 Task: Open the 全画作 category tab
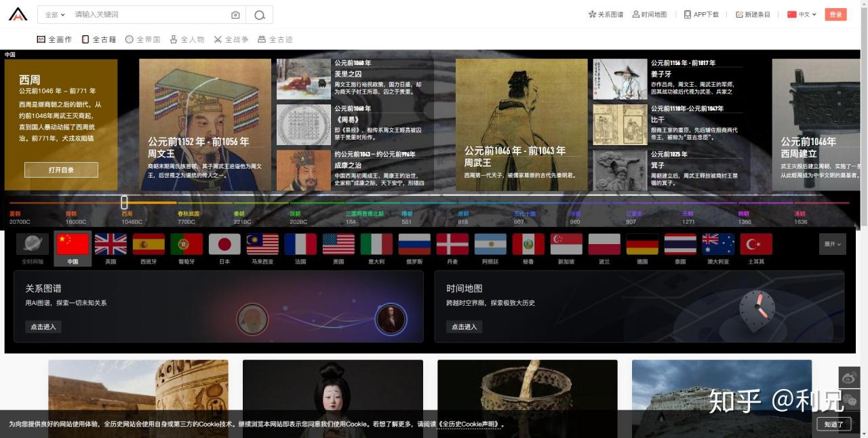[x=54, y=39]
